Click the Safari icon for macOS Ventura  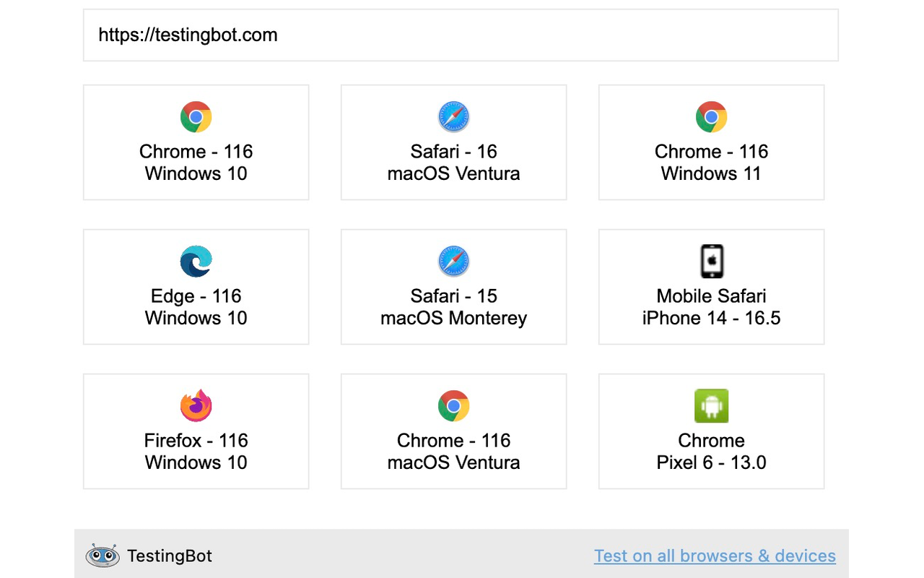tap(453, 116)
